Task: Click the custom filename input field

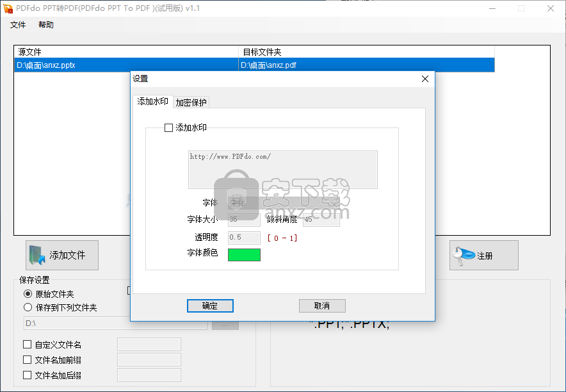Action: [149, 345]
